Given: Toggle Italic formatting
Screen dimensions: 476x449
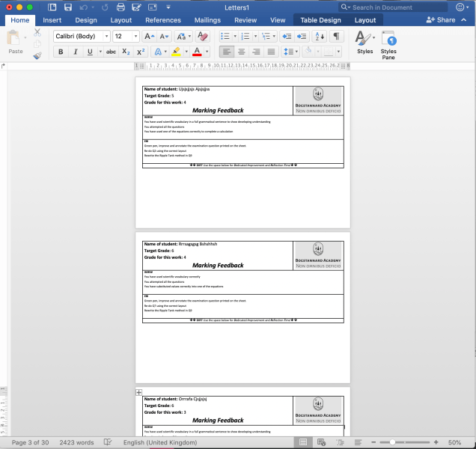Looking at the screenshot, I should coord(76,52).
